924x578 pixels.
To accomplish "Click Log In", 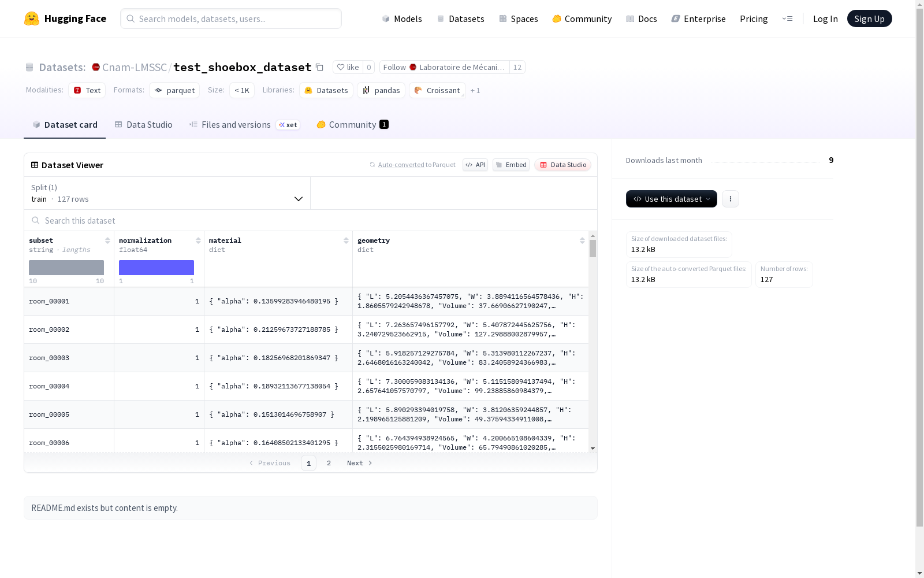I will [x=825, y=18].
